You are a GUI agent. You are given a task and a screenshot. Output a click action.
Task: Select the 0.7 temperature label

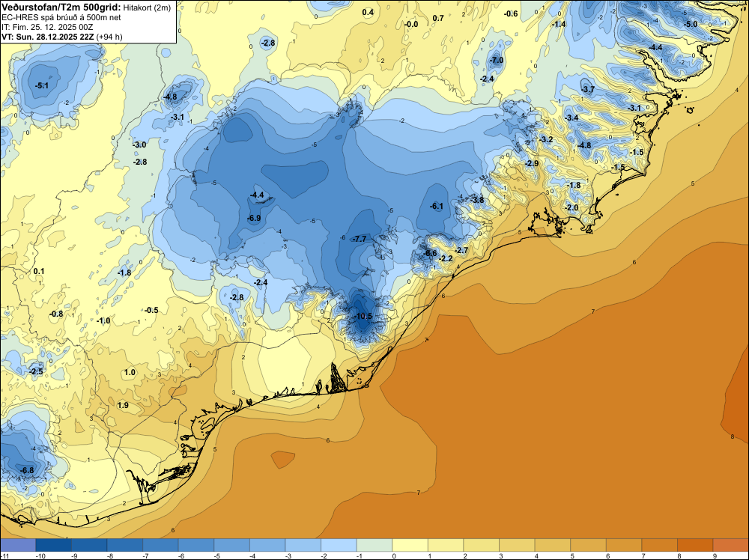(x=438, y=18)
